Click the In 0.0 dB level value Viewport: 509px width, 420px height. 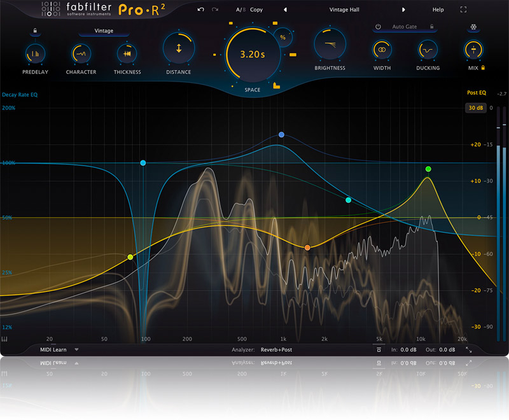point(408,349)
